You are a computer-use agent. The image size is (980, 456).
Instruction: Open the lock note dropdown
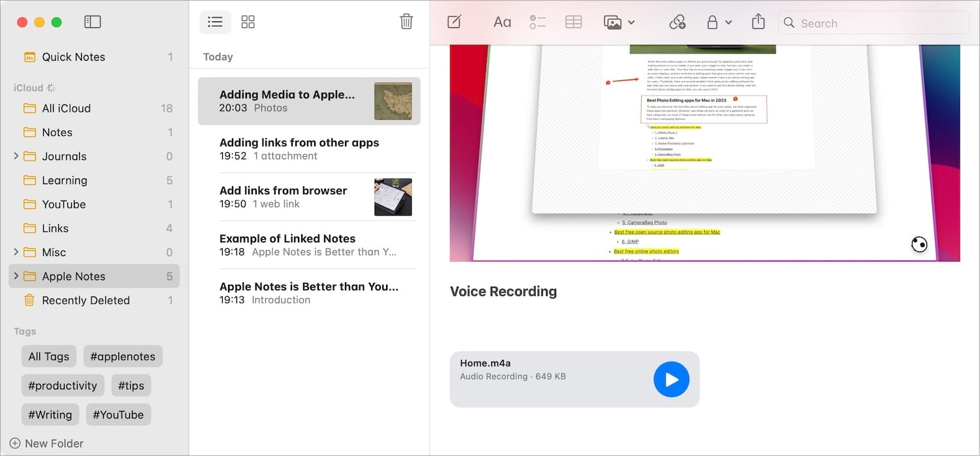(x=719, y=22)
